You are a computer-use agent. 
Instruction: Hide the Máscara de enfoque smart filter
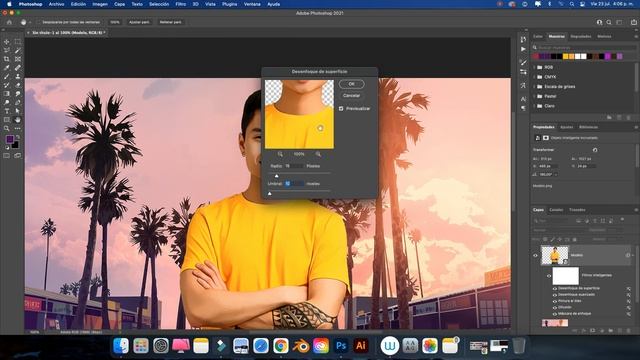pos(555,314)
